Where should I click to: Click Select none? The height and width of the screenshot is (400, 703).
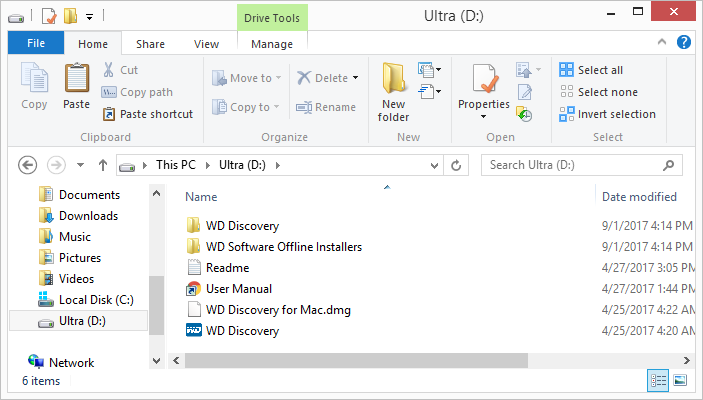pos(599,92)
